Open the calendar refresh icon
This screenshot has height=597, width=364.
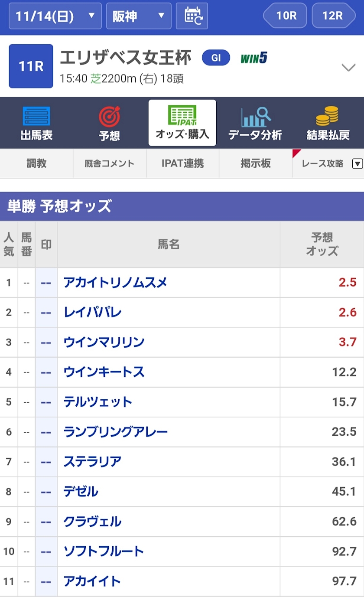[x=192, y=16]
